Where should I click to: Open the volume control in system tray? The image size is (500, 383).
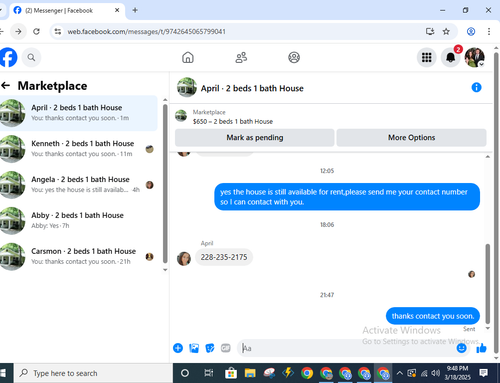coord(435,373)
